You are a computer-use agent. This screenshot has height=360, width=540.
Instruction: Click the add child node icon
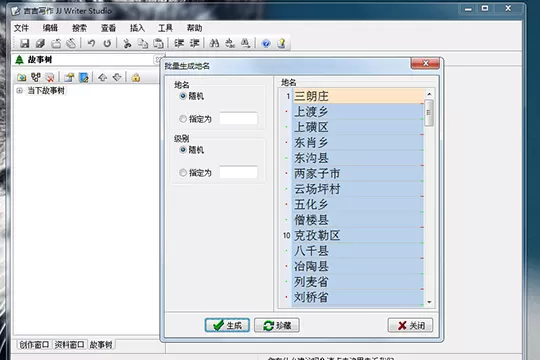point(36,78)
